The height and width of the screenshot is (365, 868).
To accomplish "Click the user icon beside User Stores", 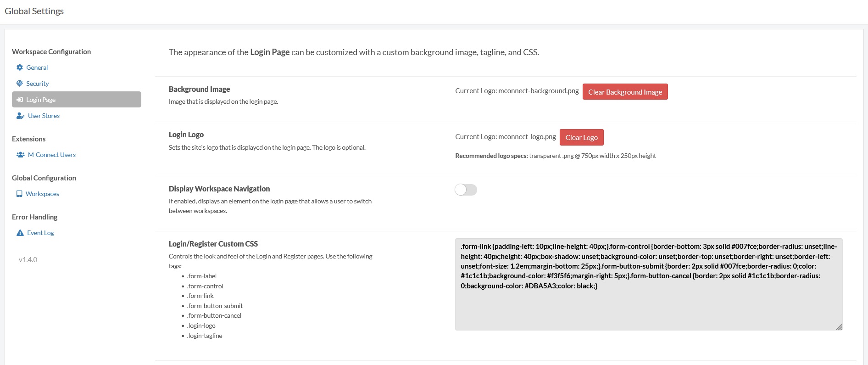I will click(20, 115).
